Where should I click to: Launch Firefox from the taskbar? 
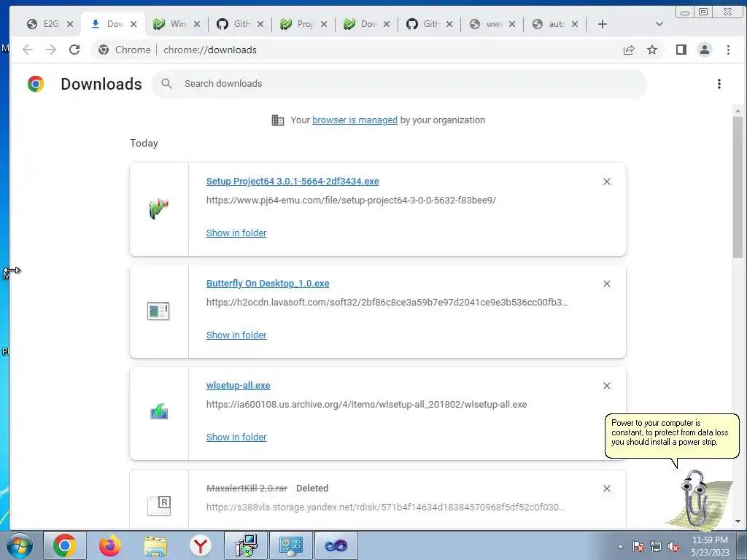coord(110,545)
